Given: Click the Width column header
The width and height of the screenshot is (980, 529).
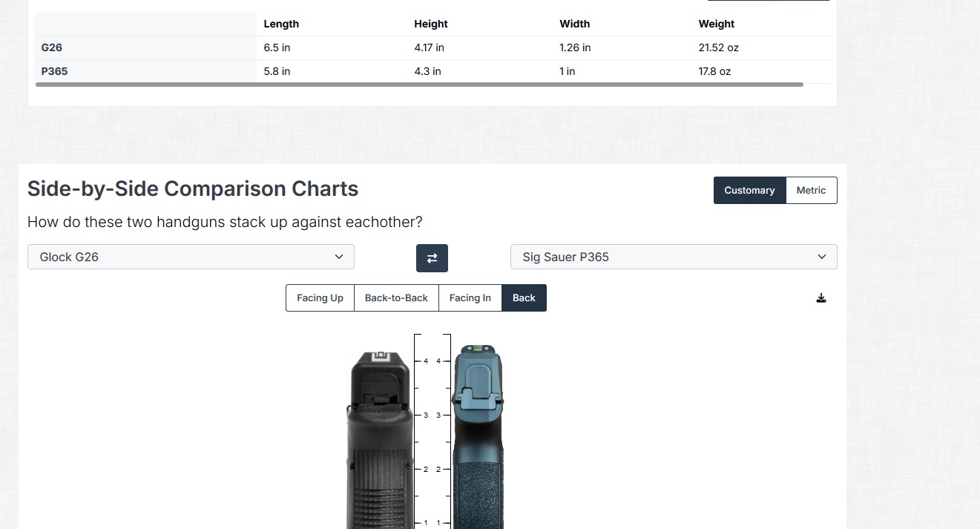Looking at the screenshot, I should click(x=575, y=24).
